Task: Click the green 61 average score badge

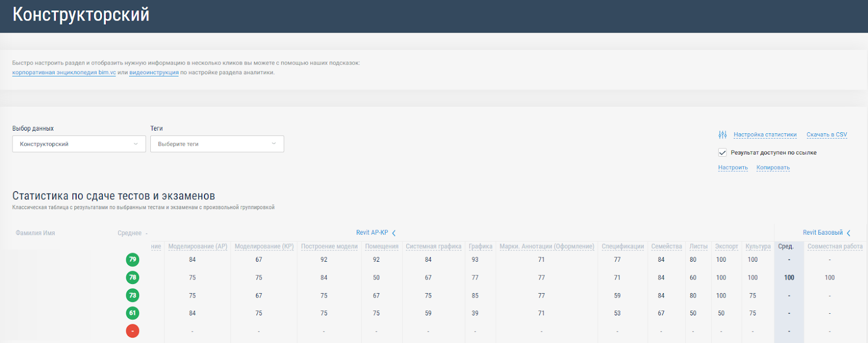Action: point(132,313)
